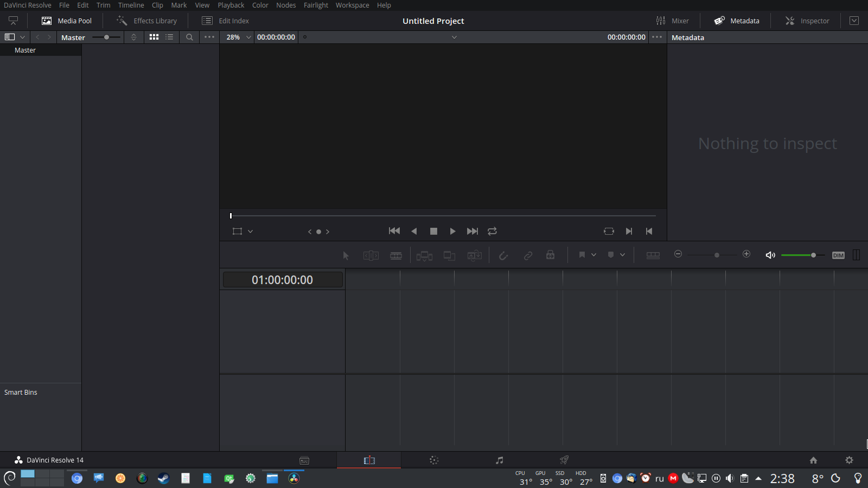Viewport: 868px width, 488px height.
Task: Choose the selection arrow mode
Action: pyautogui.click(x=346, y=255)
